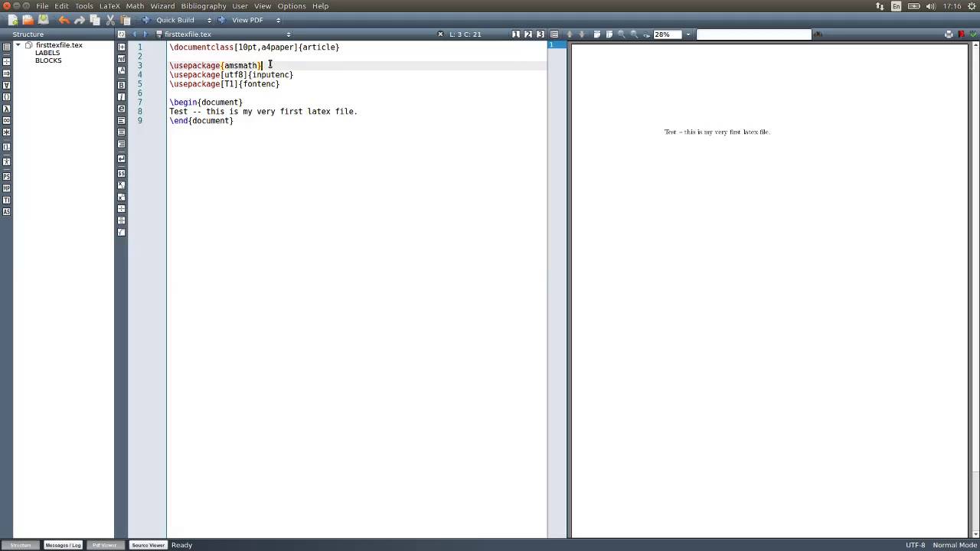Image resolution: width=980 pixels, height=551 pixels.
Task: Click the Open file folder icon
Action: coord(28,20)
